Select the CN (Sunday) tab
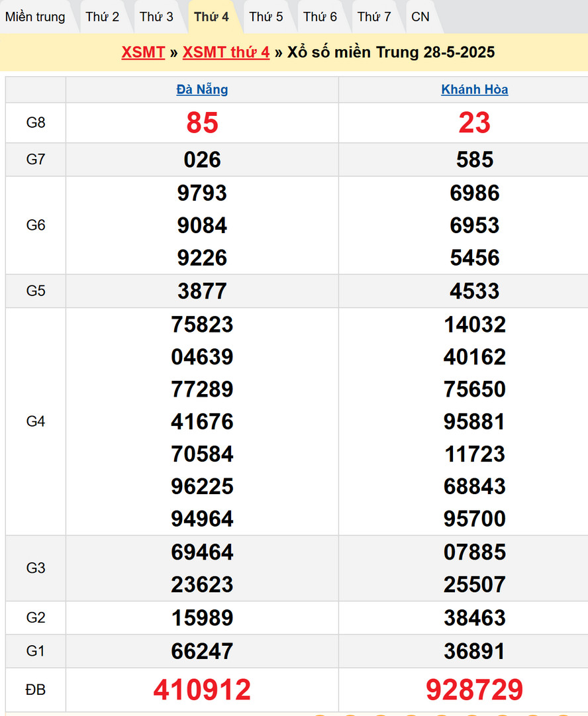 point(420,17)
